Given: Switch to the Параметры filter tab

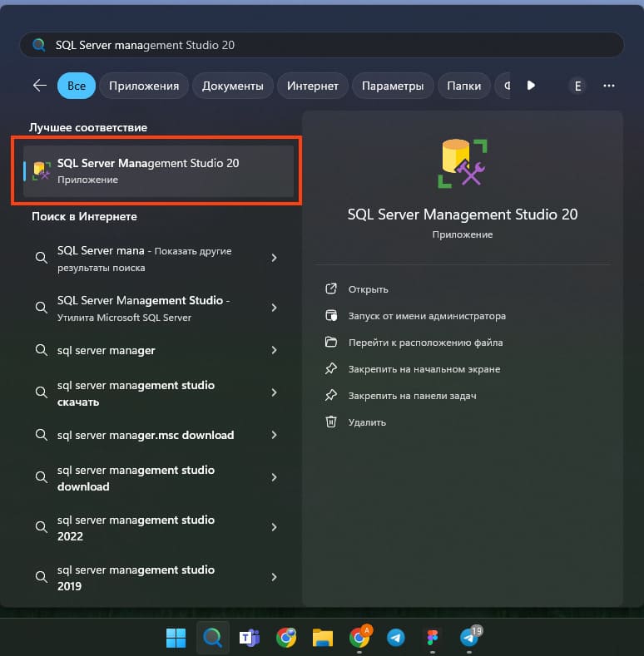Looking at the screenshot, I should pos(393,86).
